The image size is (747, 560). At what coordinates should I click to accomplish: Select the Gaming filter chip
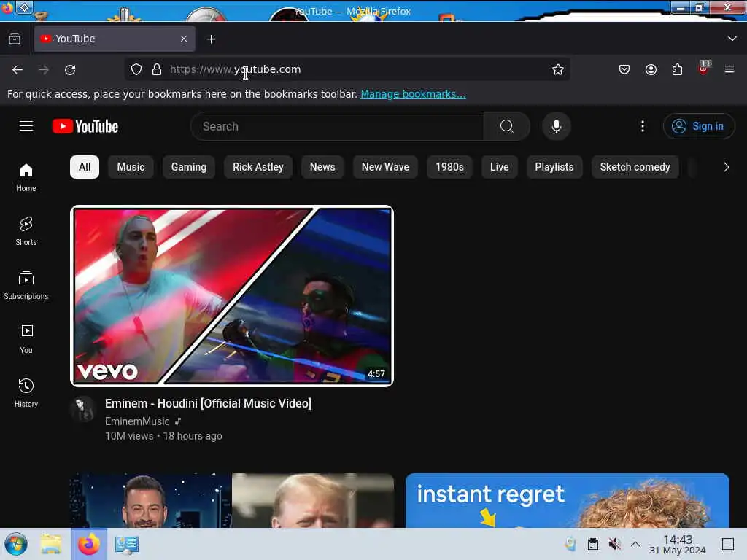(x=189, y=167)
